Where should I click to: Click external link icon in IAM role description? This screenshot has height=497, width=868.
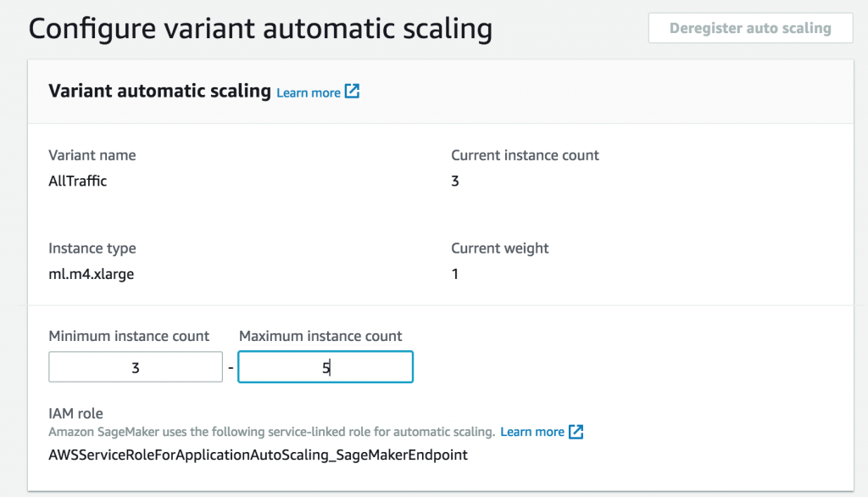pos(576,432)
